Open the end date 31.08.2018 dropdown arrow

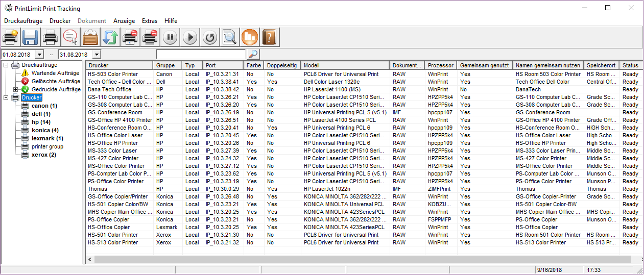click(x=97, y=55)
